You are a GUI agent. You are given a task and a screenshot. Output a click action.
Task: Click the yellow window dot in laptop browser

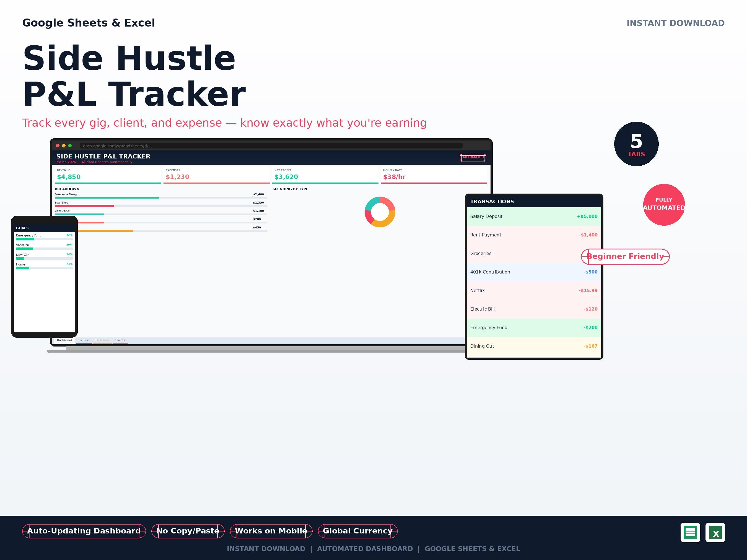pyautogui.click(x=64, y=146)
